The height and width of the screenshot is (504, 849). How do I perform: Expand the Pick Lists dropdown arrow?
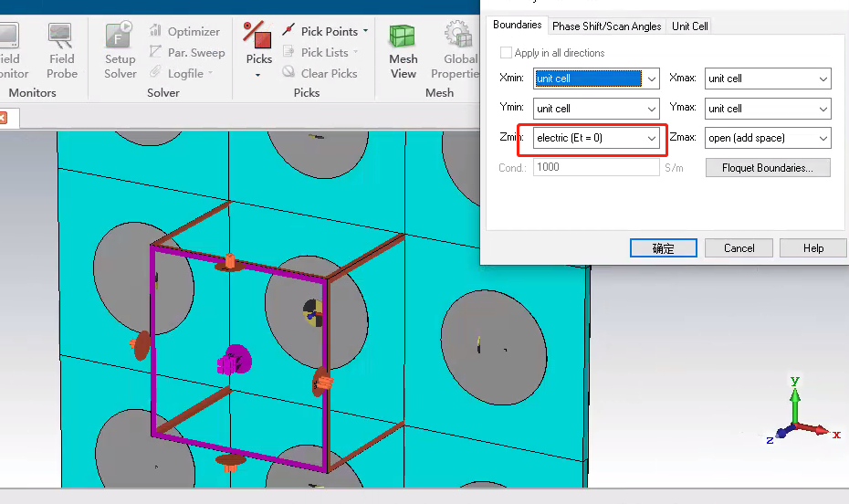(x=356, y=52)
